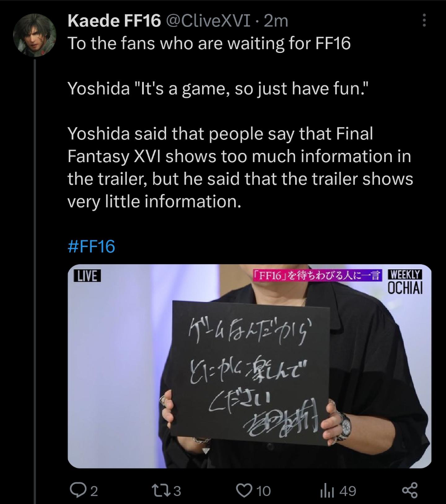
Task: Click the #FF16 hashtag link
Action: click(x=91, y=247)
